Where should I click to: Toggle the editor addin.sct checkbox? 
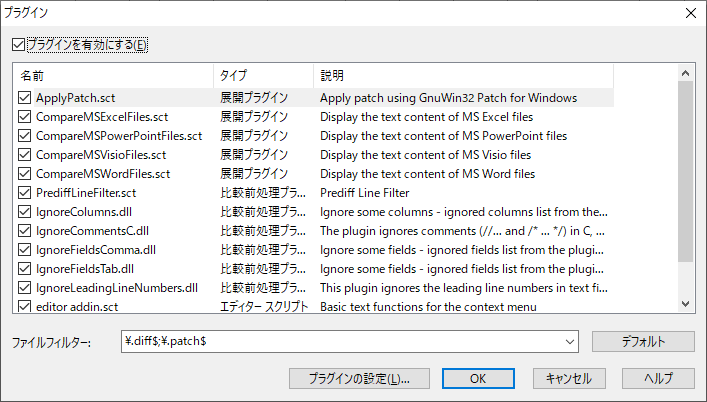tap(24, 306)
